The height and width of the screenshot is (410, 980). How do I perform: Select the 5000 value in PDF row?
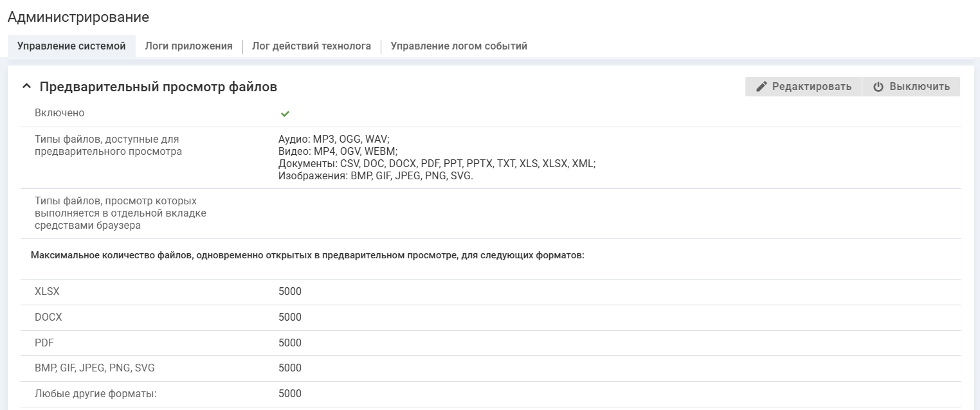[x=289, y=343]
